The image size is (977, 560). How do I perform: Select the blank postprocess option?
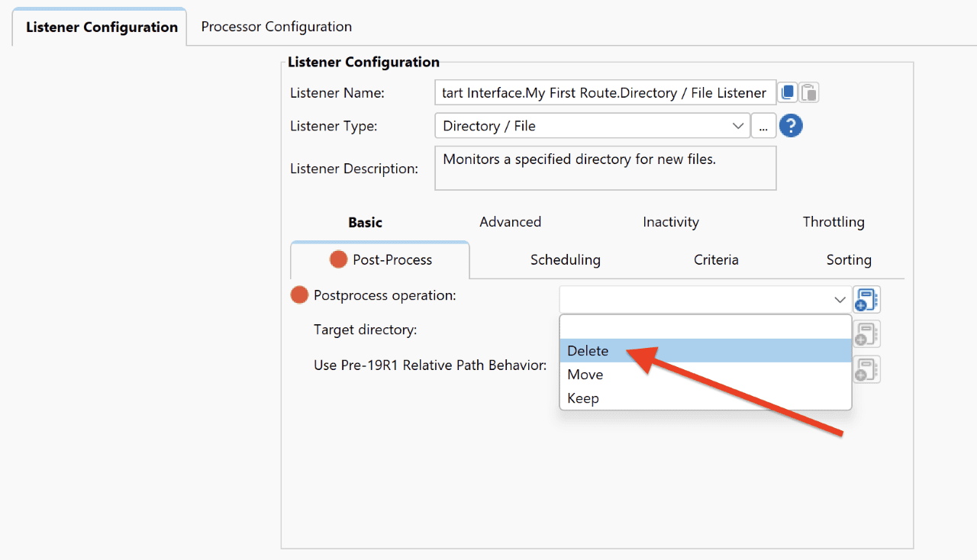pyautogui.click(x=705, y=327)
